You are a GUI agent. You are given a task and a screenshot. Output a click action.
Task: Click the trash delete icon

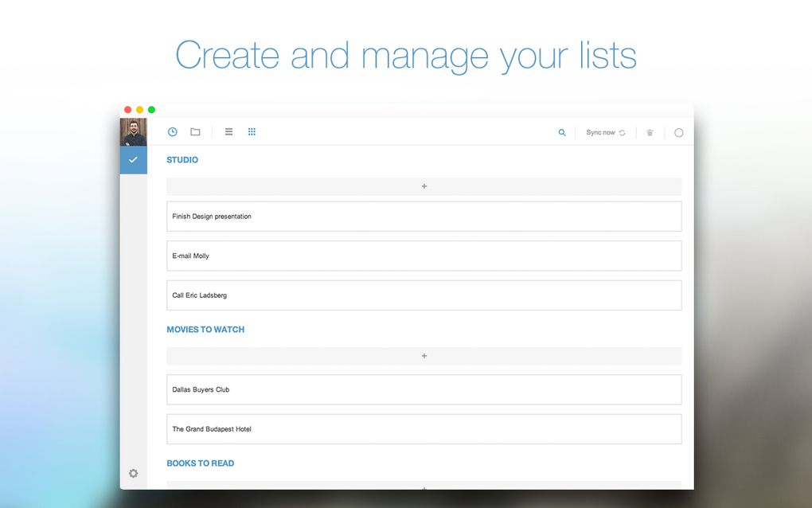point(650,133)
